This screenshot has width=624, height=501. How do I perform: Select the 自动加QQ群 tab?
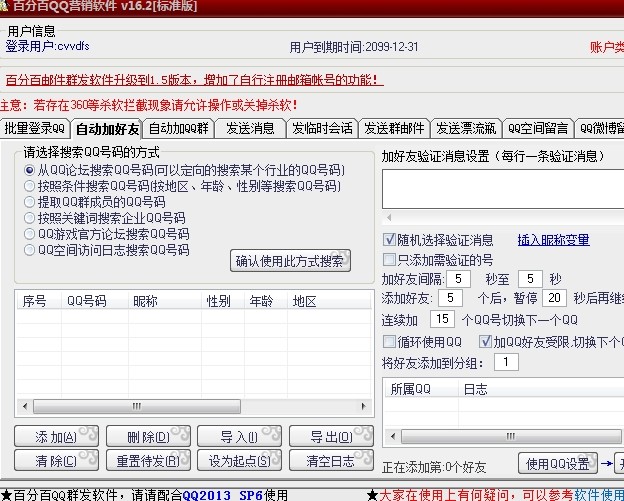click(179, 128)
